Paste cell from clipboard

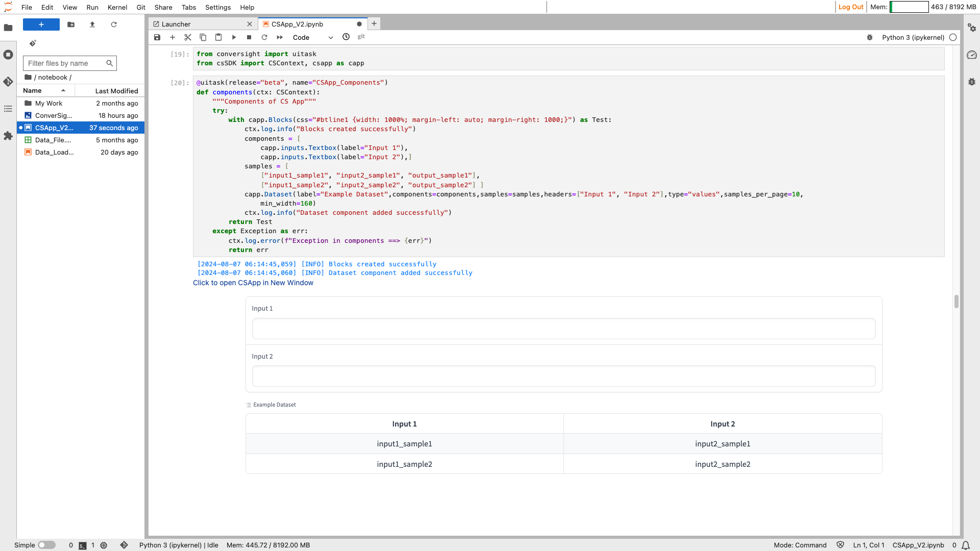coord(218,37)
